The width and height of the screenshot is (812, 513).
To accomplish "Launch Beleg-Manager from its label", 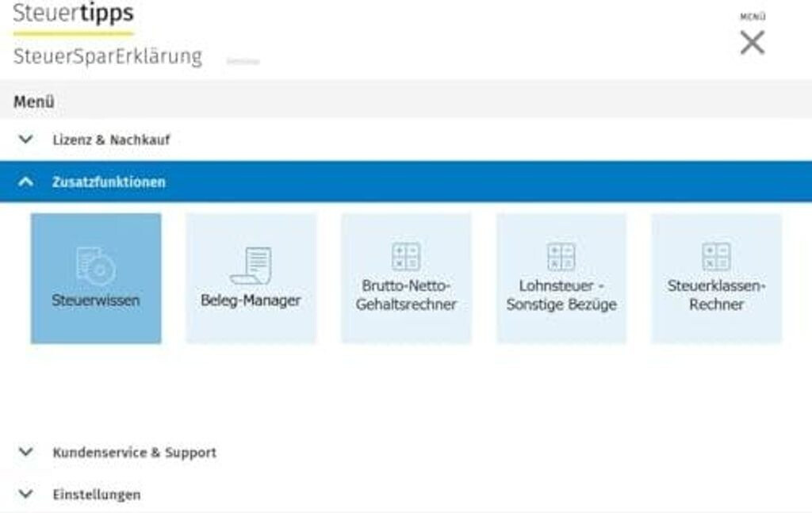I will [x=251, y=301].
